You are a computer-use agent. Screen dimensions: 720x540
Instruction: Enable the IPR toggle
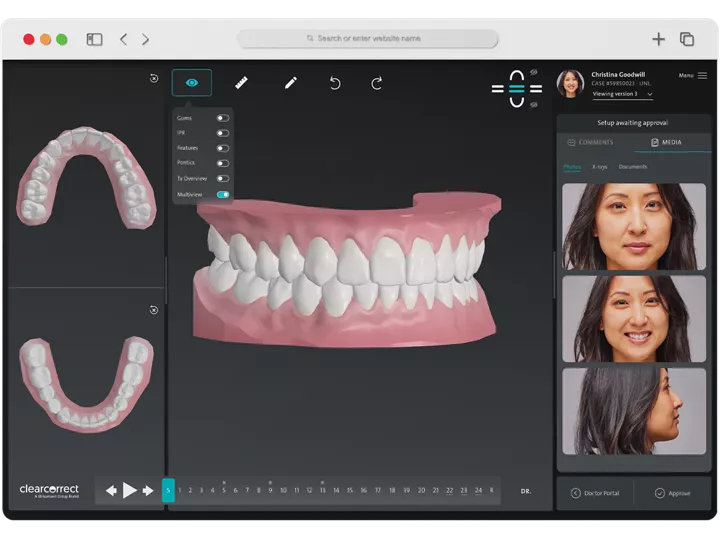(x=222, y=133)
